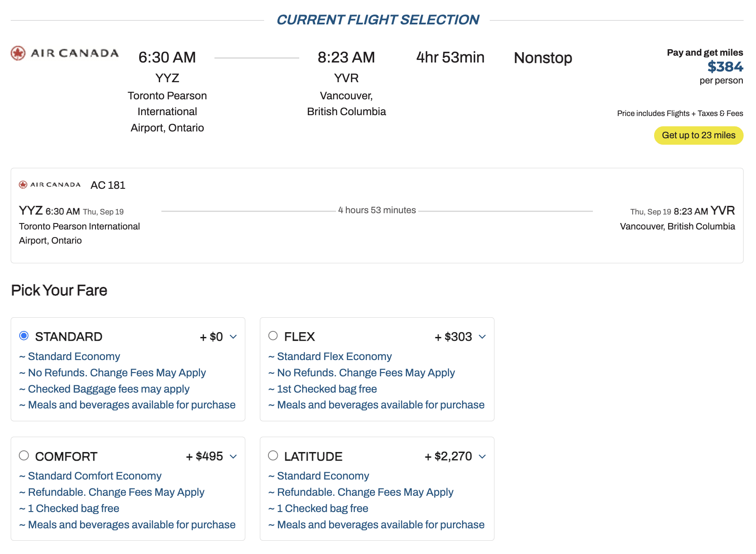Viewport: 756px width, 554px height.
Task: Click the '4 hours 53 minutes' duration label
Action: (x=377, y=210)
